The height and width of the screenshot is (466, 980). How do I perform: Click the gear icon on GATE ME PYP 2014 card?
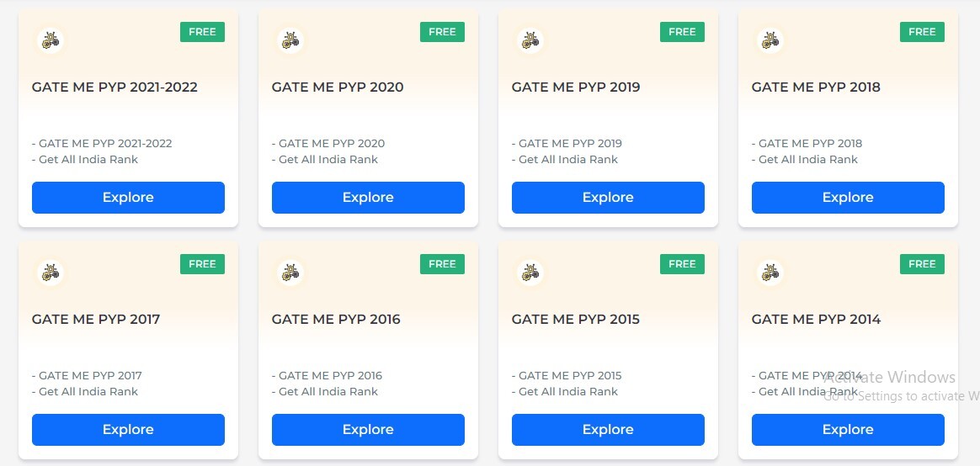tap(770, 273)
